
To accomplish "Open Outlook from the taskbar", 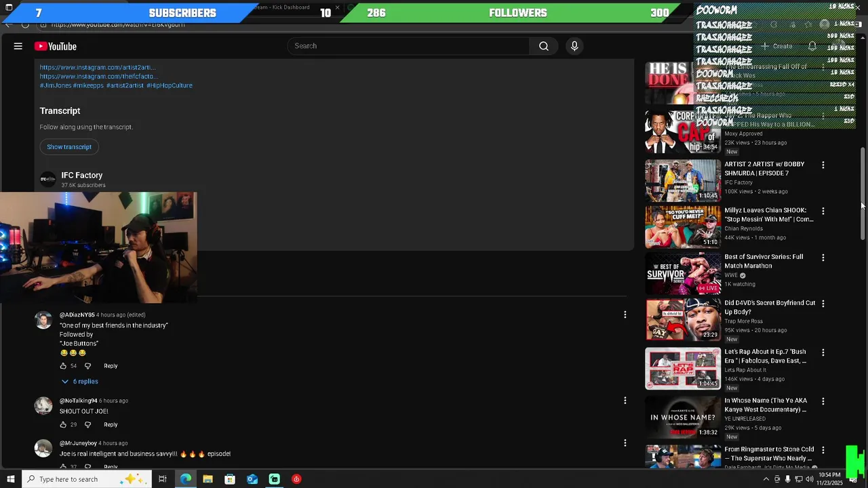I will pyautogui.click(x=252, y=479).
